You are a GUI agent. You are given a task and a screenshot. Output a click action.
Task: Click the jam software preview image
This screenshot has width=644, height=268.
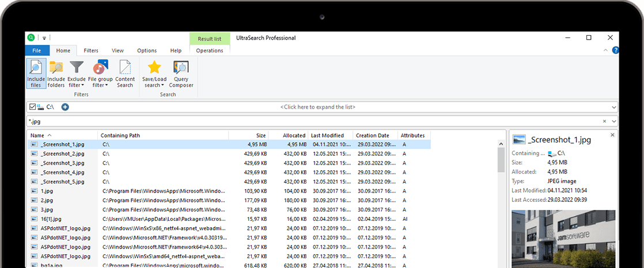(x=563, y=239)
